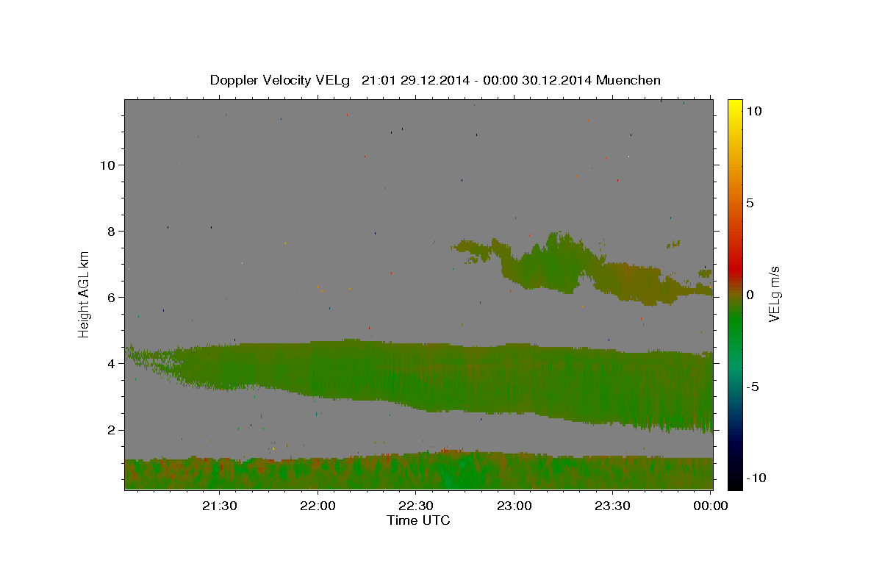Click the height axis label 10
The image size is (882, 588).
coord(107,165)
